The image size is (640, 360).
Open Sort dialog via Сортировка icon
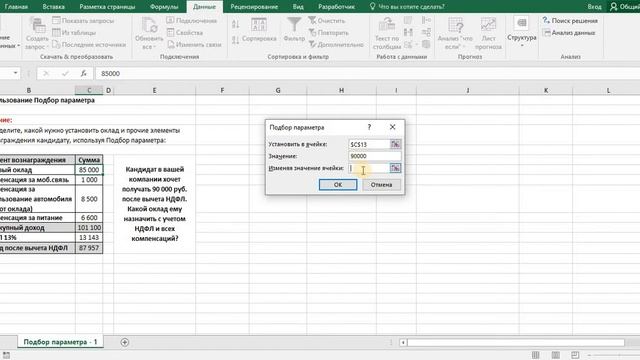pos(259,25)
